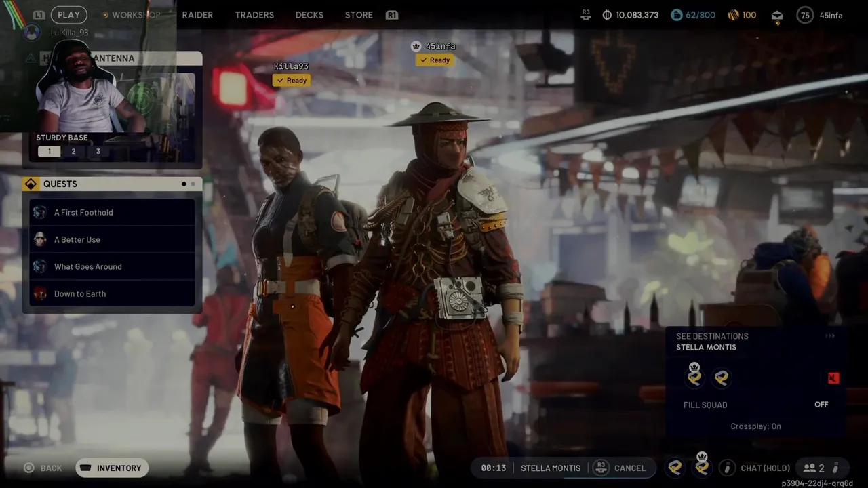Open the PLAY tab
Screen dimensions: 868x488
(x=68, y=14)
